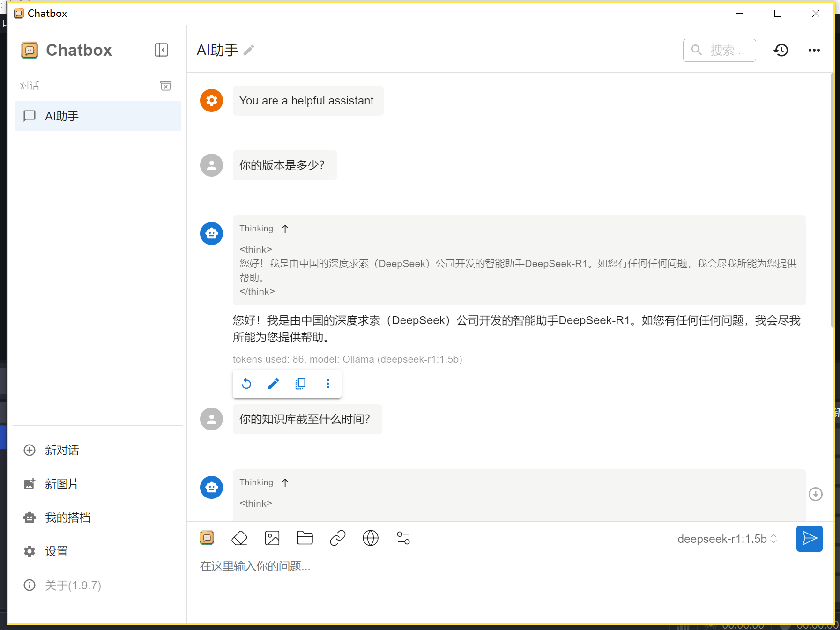
Task: Click the eraser icon in input toolbar
Action: pyautogui.click(x=239, y=538)
